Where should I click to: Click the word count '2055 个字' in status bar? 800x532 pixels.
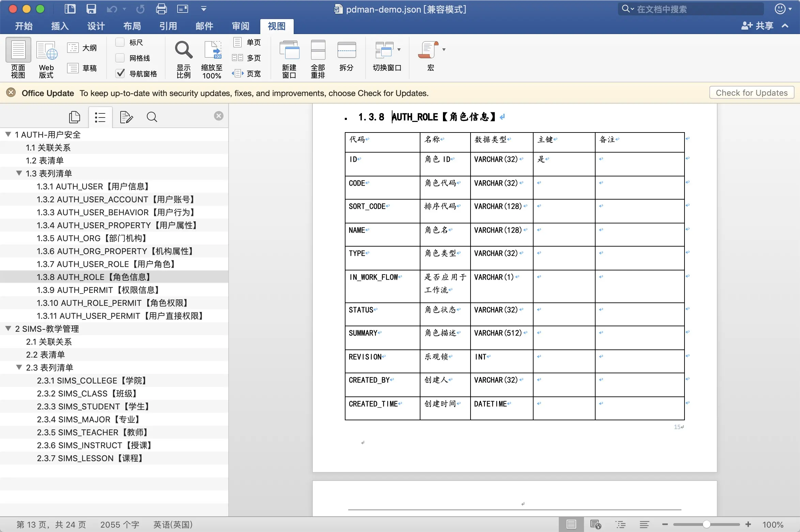pyautogui.click(x=120, y=525)
